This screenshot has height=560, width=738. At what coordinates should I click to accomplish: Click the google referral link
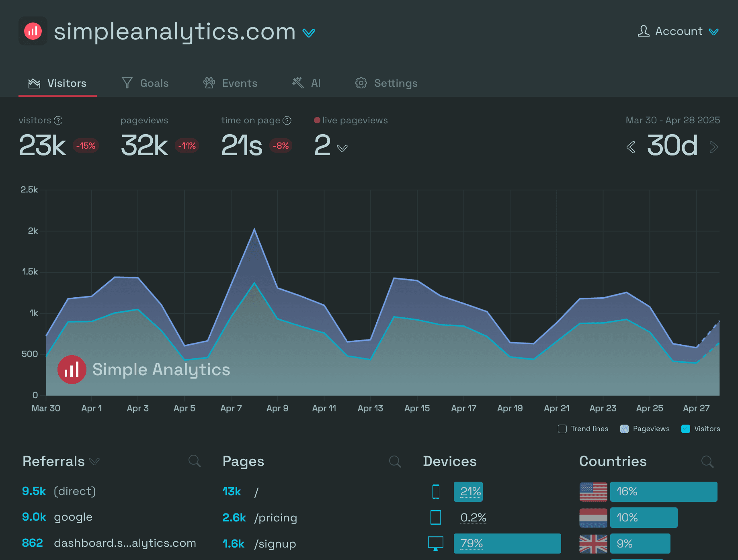point(73,517)
